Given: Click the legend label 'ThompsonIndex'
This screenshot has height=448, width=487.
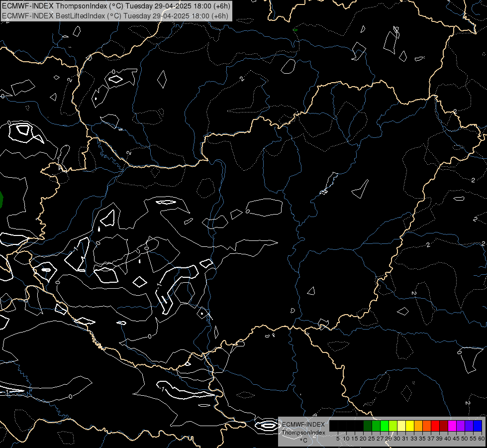Looking at the screenshot, I should (303, 433).
